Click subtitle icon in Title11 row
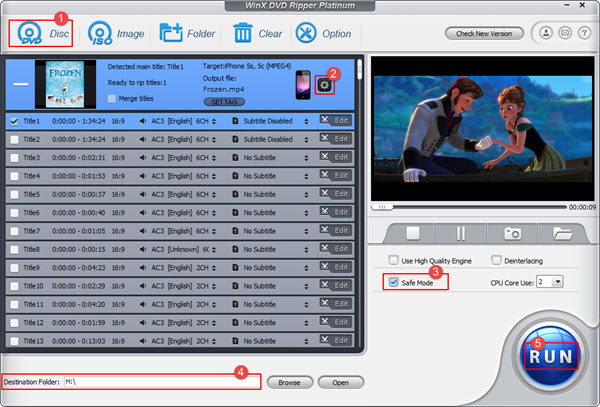This screenshot has height=407, width=600. click(235, 304)
